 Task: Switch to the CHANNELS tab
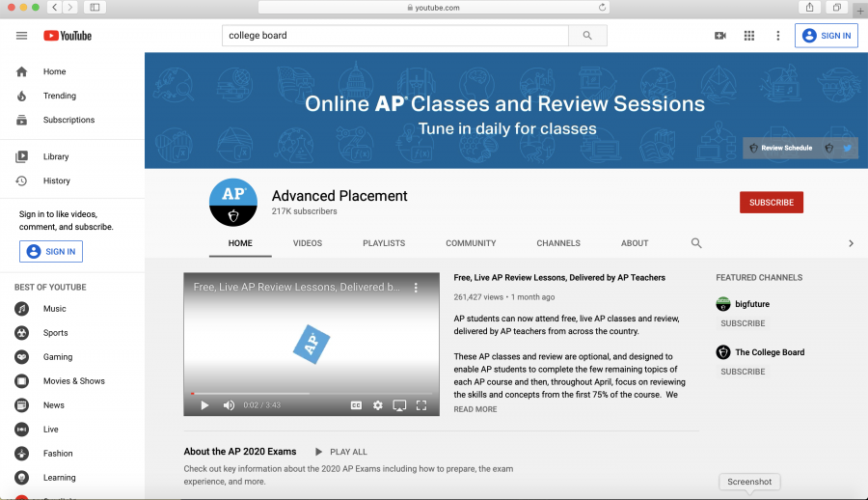pyautogui.click(x=558, y=243)
